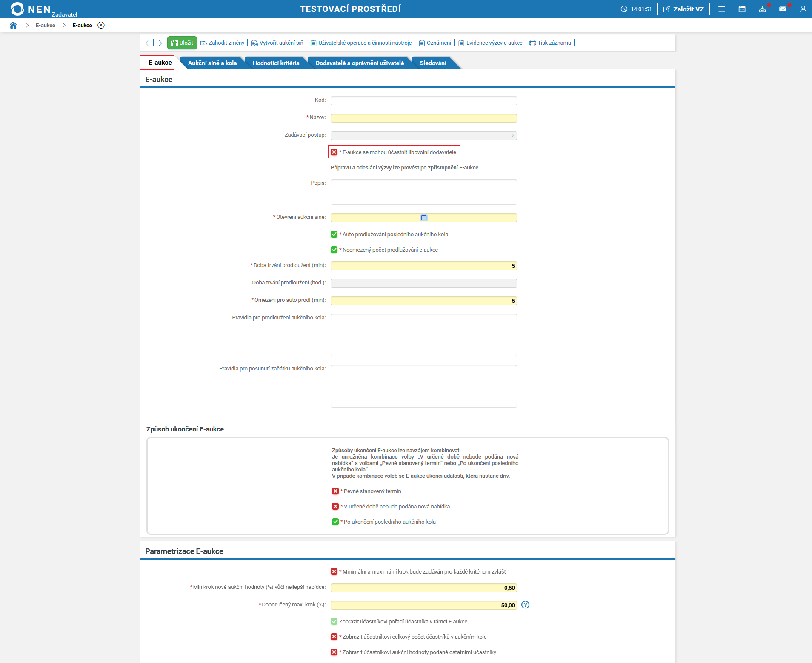Open date picker for Otevření aukční síně
The image size is (812, 663).
[424, 218]
